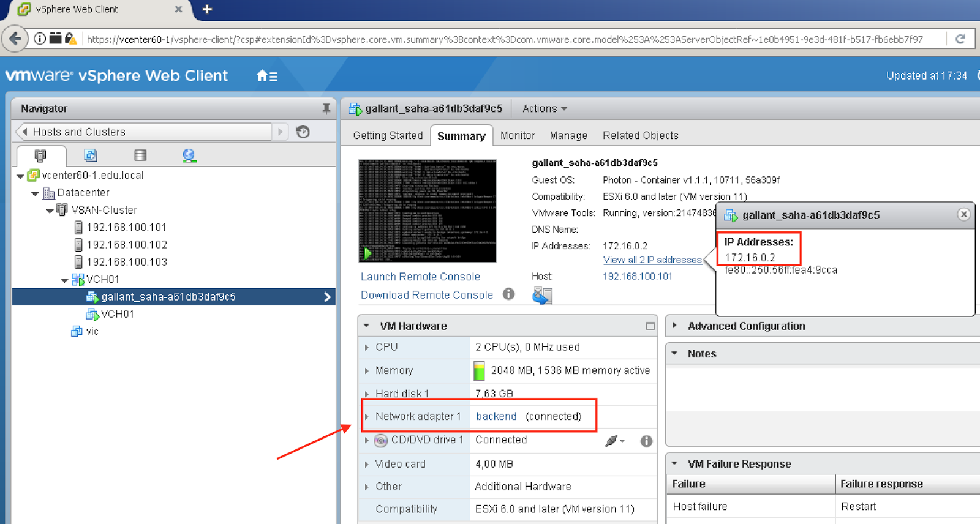The width and height of the screenshot is (980, 524).
Task: Expand the Advanced Configuration panel
Action: tap(675, 326)
